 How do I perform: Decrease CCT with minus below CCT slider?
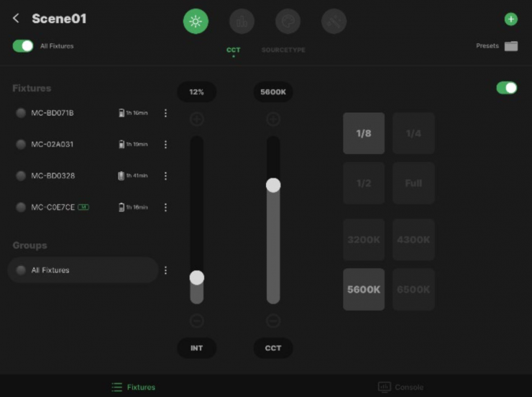(273, 321)
